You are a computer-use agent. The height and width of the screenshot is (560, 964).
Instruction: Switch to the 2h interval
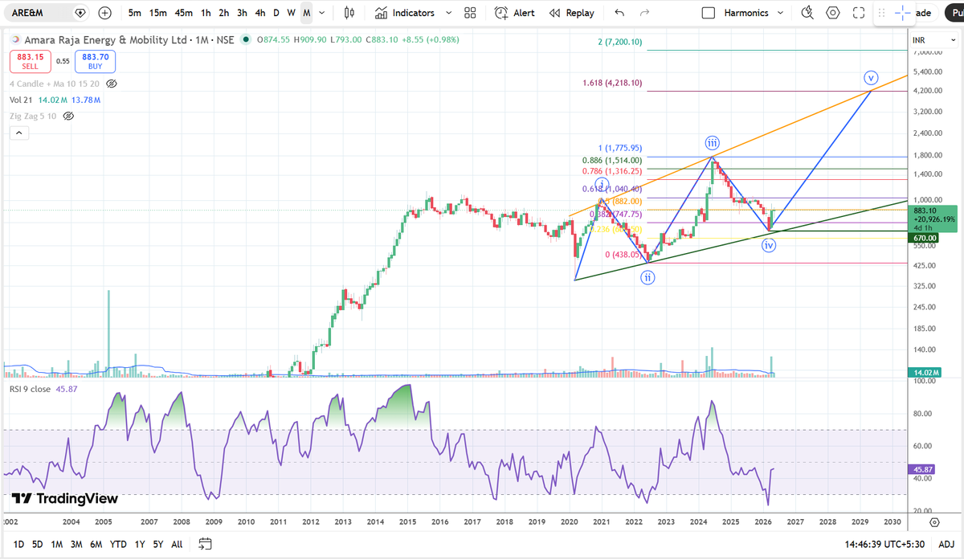224,13
